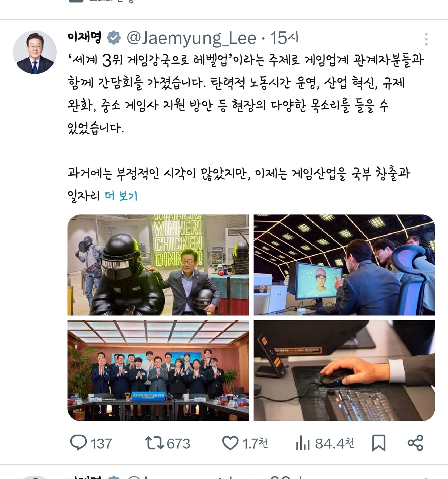Open the group photo of applauding attendees
Screen dimensions: 448x479
[x=158, y=371]
